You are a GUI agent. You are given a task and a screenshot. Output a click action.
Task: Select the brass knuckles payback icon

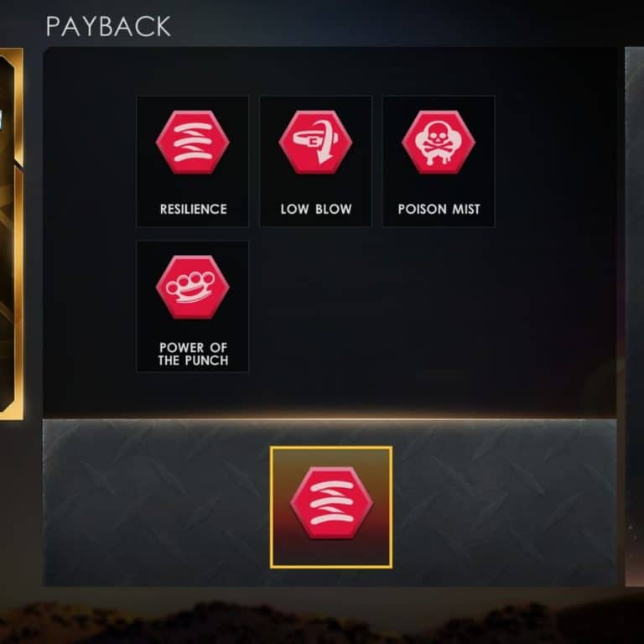coord(192,287)
